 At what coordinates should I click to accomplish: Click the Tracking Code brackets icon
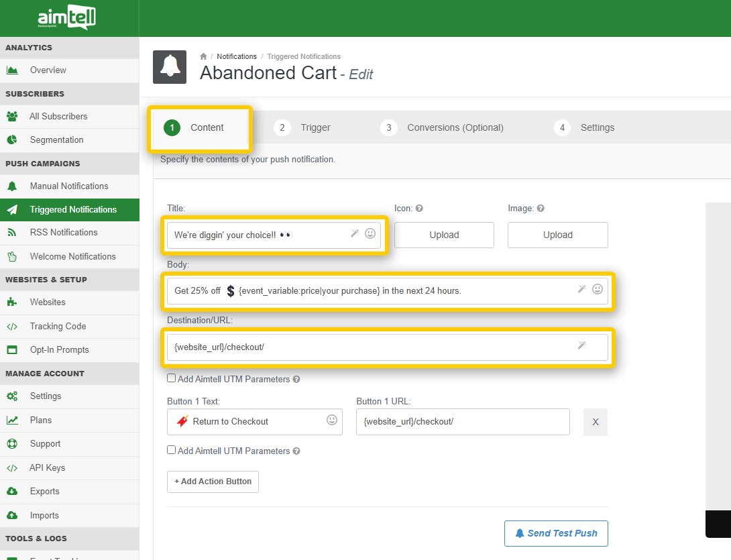12,327
